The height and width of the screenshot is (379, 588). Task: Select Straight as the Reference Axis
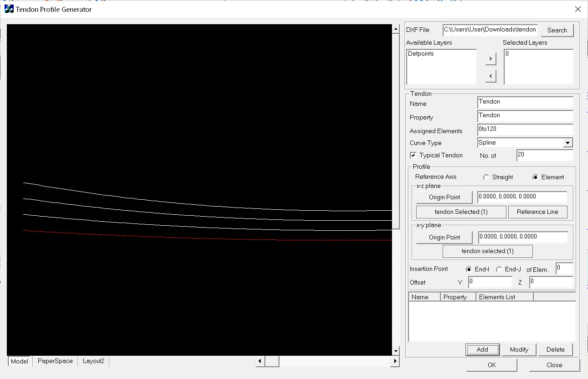click(x=486, y=177)
